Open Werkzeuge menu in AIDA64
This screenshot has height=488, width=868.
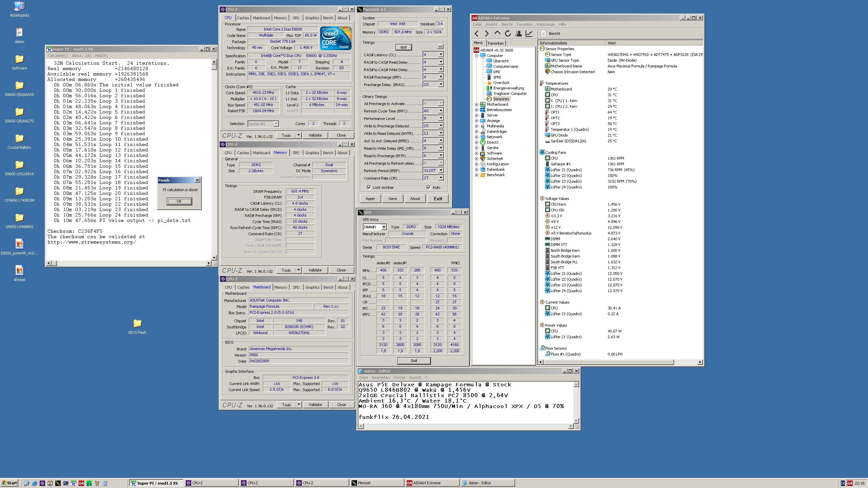point(545,24)
